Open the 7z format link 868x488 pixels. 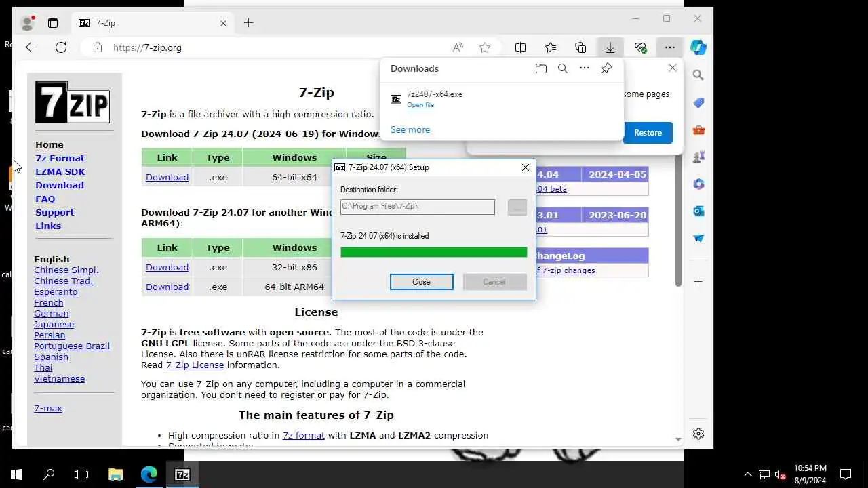304,435
